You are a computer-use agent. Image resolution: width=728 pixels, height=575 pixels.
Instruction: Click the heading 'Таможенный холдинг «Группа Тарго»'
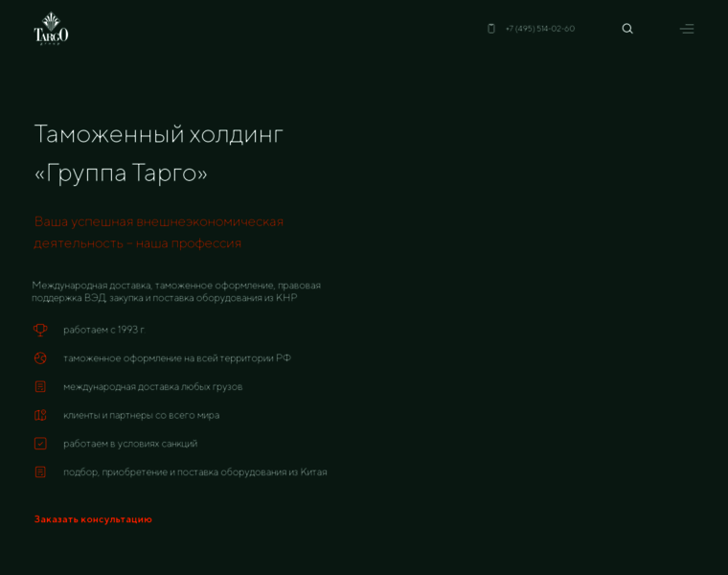pos(159,153)
